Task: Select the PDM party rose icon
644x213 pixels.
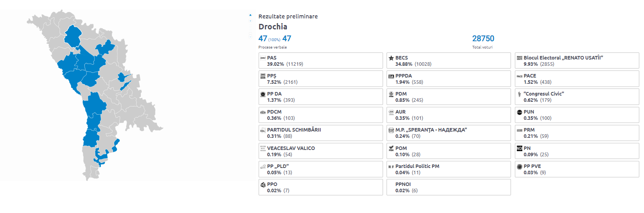Action: pos(391,94)
